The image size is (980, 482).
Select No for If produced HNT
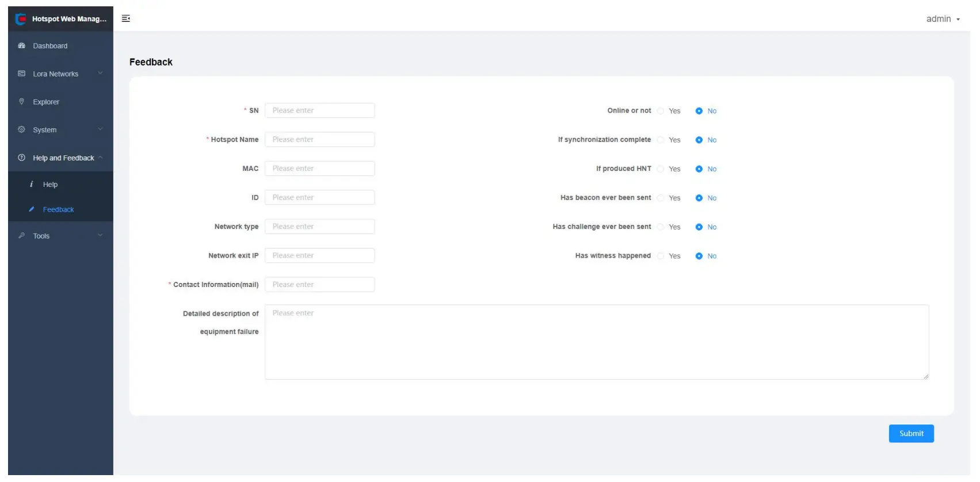(x=699, y=169)
